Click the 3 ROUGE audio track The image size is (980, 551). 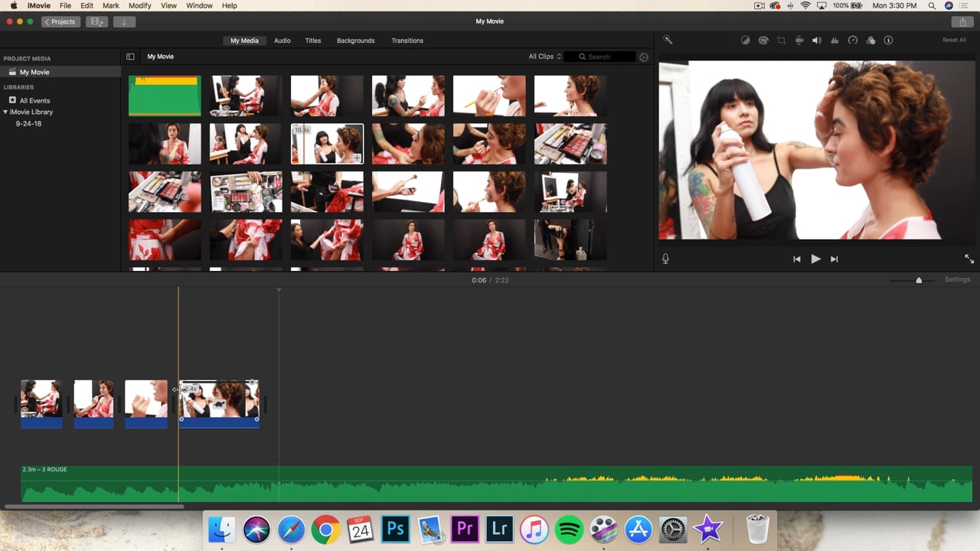click(496, 484)
